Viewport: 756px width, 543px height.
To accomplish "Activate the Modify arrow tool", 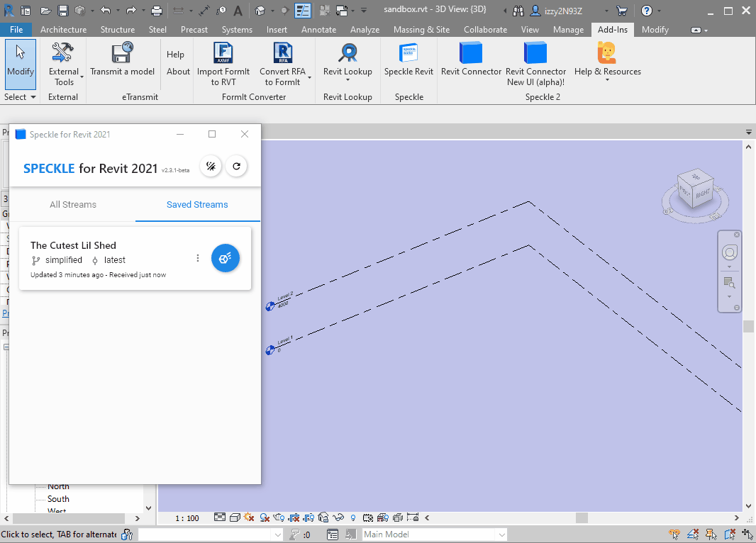I will tap(21, 65).
